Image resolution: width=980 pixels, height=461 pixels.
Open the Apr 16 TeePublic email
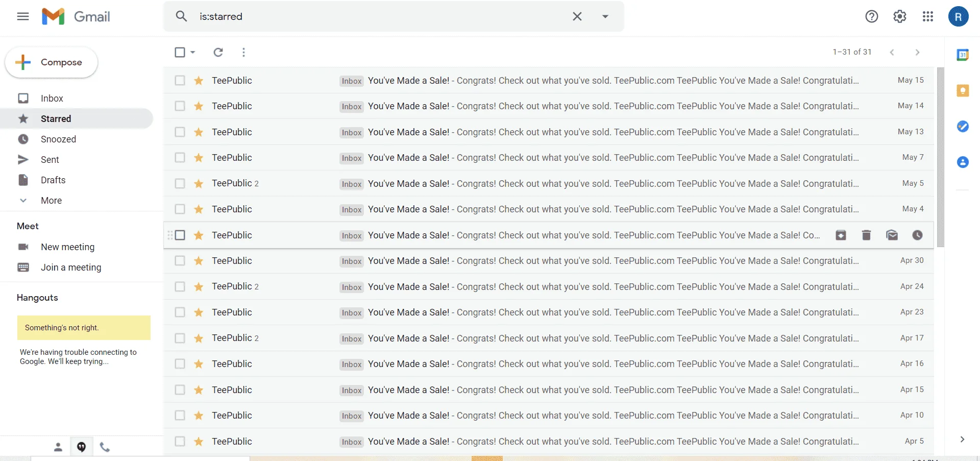point(549,363)
